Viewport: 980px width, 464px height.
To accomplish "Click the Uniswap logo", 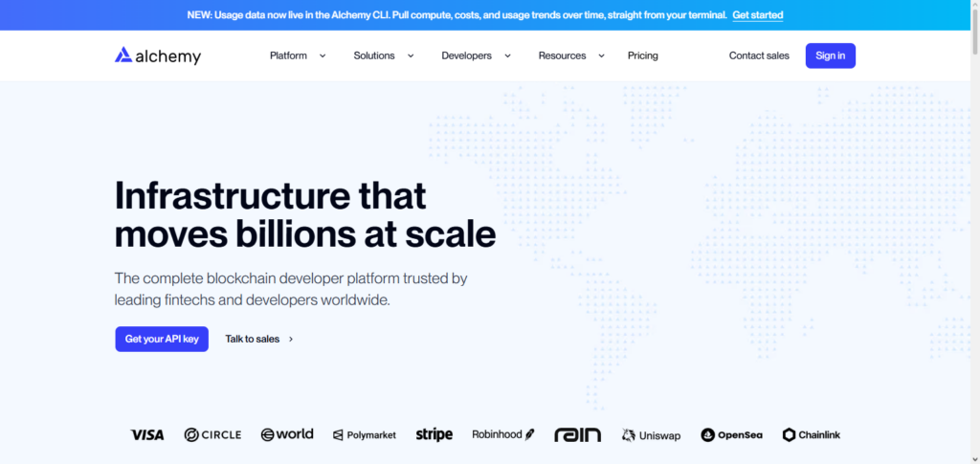I will coord(651,435).
